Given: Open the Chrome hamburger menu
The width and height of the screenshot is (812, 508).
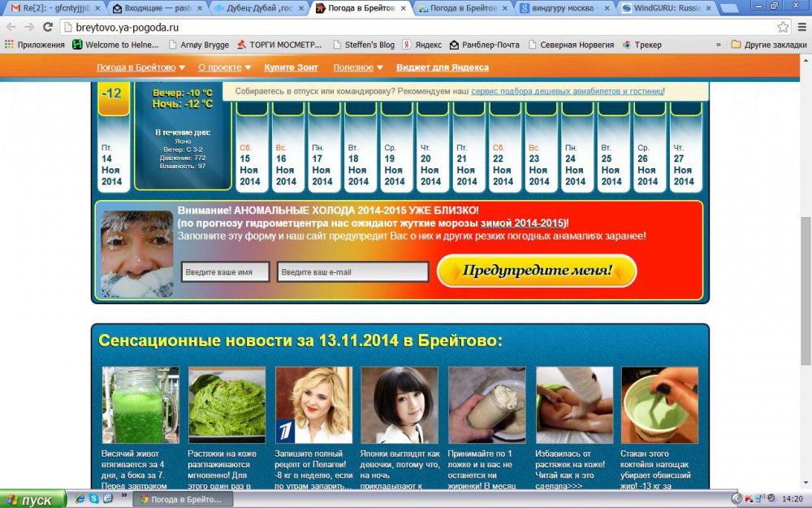Looking at the screenshot, I should [801, 27].
